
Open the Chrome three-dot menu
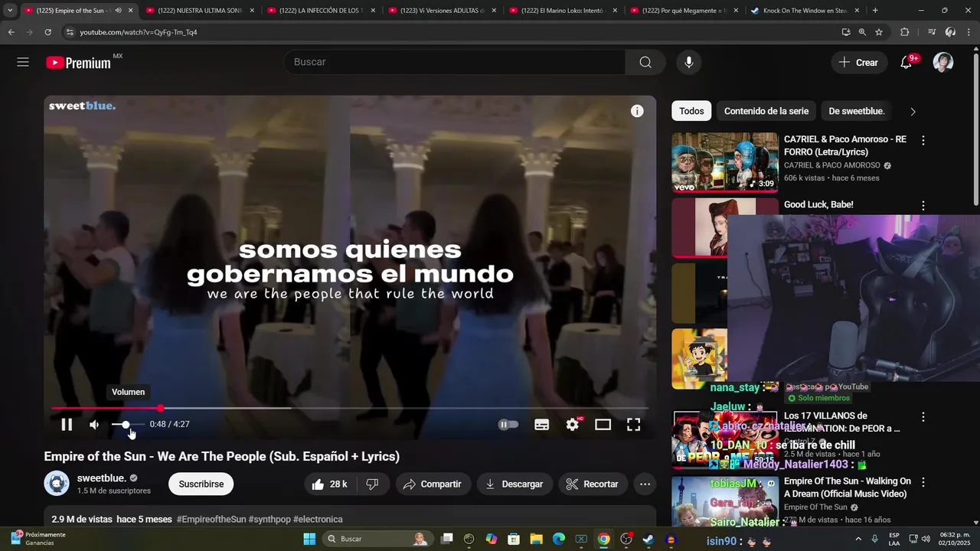point(970,32)
